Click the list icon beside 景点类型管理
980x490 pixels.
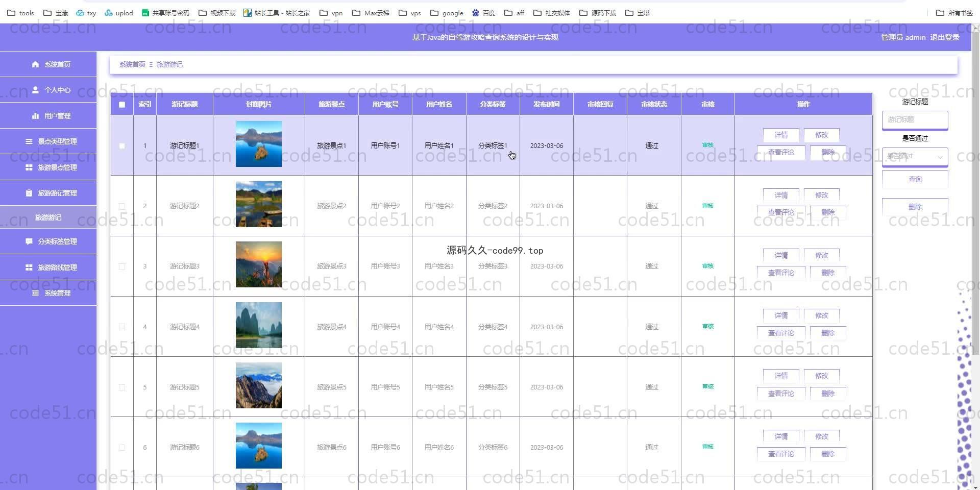click(x=29, y=141)
